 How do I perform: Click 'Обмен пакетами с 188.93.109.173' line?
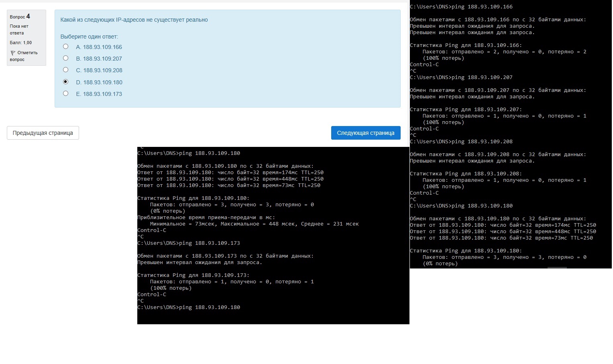click(226, 256)
